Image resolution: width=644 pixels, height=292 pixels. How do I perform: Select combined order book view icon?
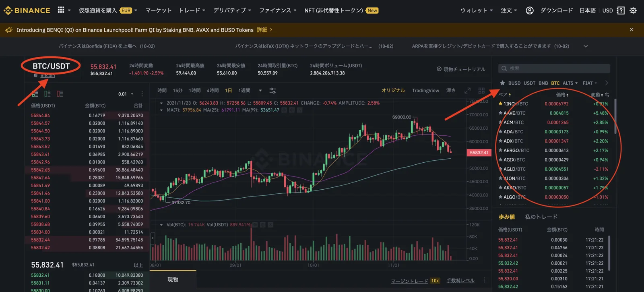pyautogui.click(x=35, y=94)
